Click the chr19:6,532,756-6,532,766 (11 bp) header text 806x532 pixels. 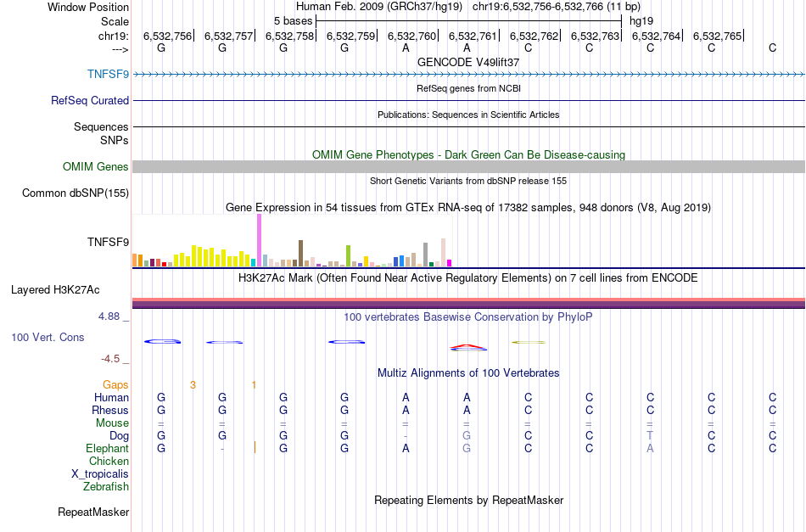click(557, 7)
